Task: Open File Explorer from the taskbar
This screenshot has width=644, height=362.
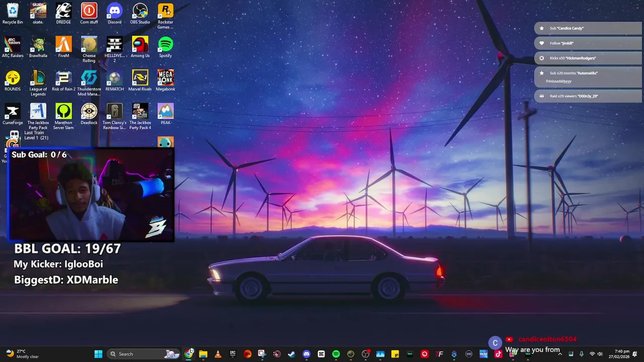Action: (203, 354)
